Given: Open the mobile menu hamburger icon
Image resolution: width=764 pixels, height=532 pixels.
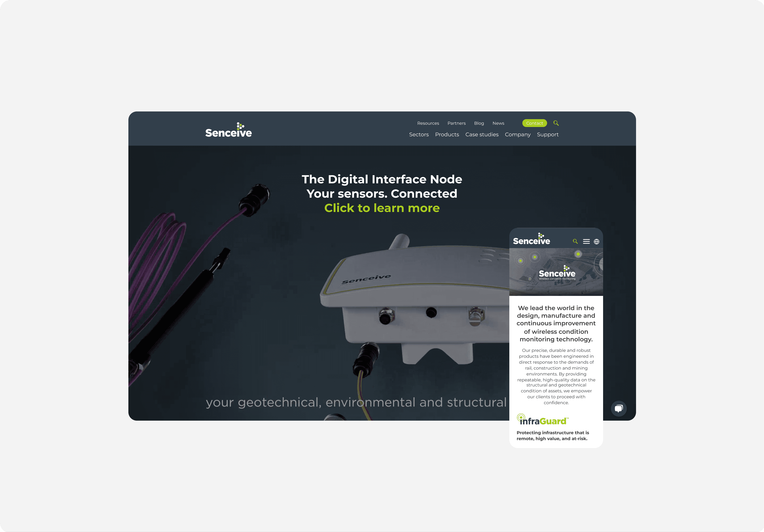Looking at the screenshot, I should click(x=586, y=240).
